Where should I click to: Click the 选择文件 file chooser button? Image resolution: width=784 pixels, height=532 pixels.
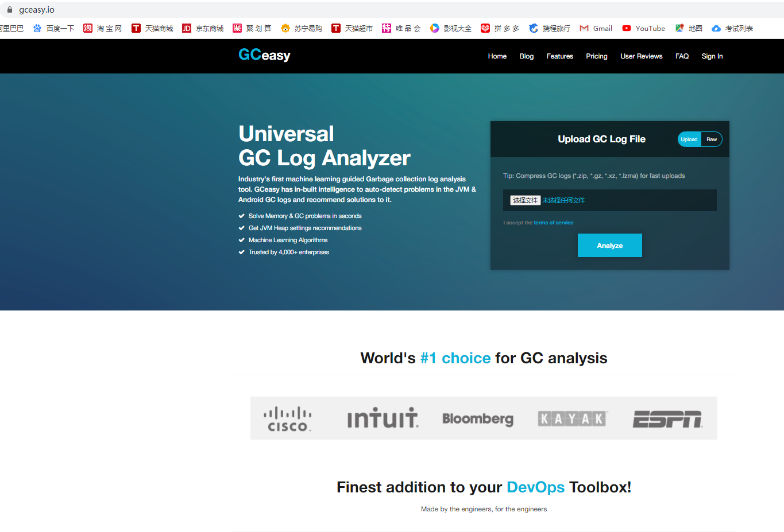pos(526,200)
